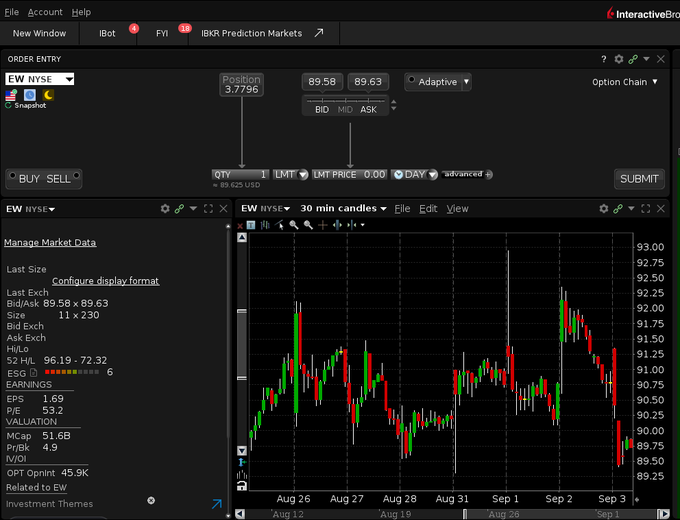Open FYI notifications
Screen dimensions: 680x520
(162, 33)
